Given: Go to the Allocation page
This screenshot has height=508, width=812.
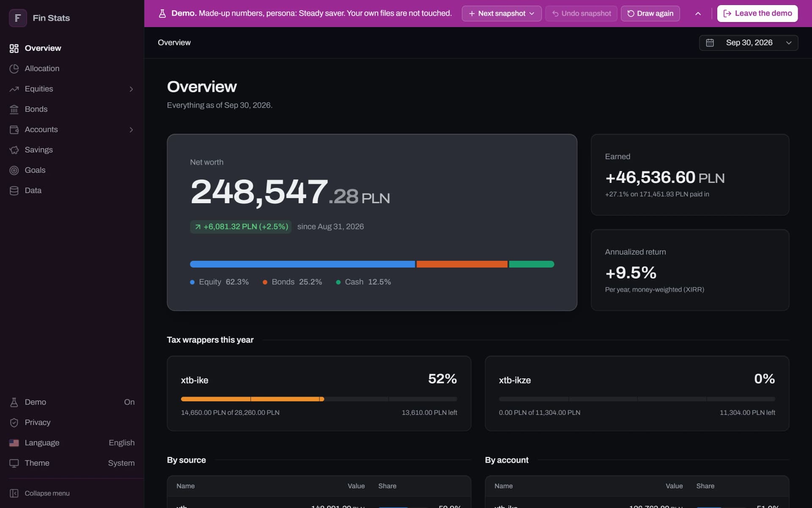Looking at the screenshot, I should (72, 69).
